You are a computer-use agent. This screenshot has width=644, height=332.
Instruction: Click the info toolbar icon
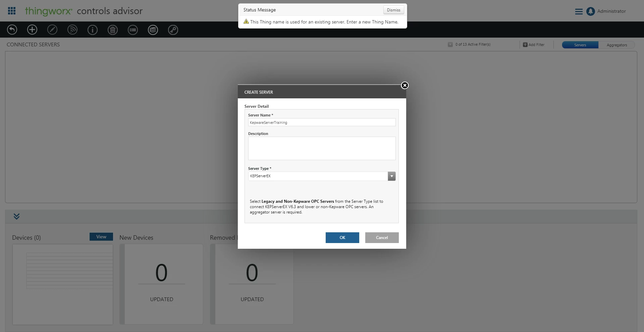point(93,30)
